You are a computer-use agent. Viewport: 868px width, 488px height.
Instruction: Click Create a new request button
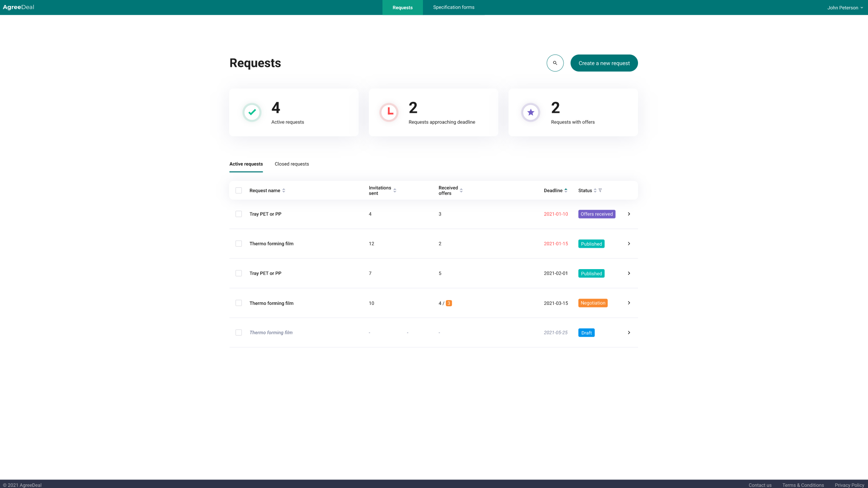point(604,63)
